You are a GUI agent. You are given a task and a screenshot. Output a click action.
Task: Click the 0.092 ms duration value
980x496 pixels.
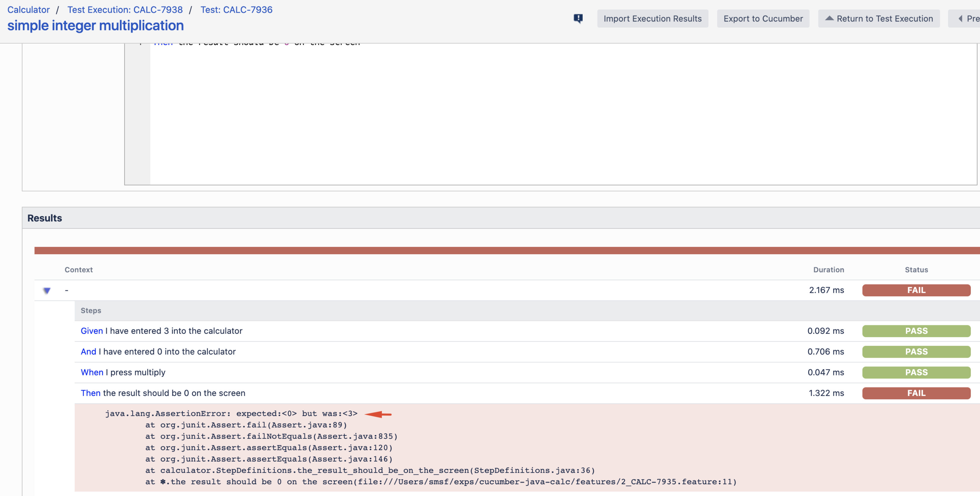[x=826, y=331]
